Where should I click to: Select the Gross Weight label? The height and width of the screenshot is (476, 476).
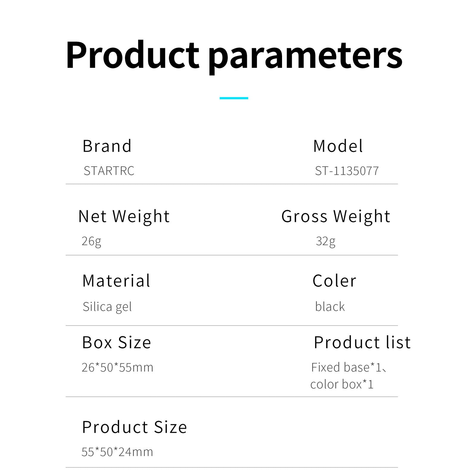point(336,216)
